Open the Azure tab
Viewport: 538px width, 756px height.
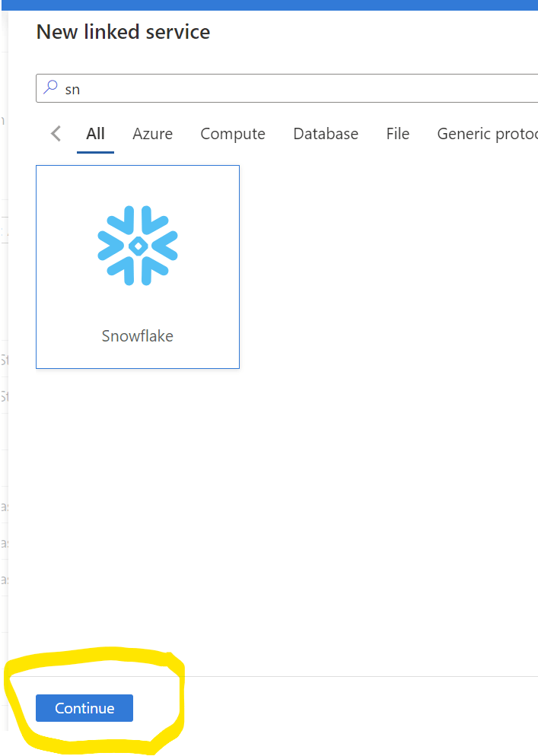pos(152,134)
